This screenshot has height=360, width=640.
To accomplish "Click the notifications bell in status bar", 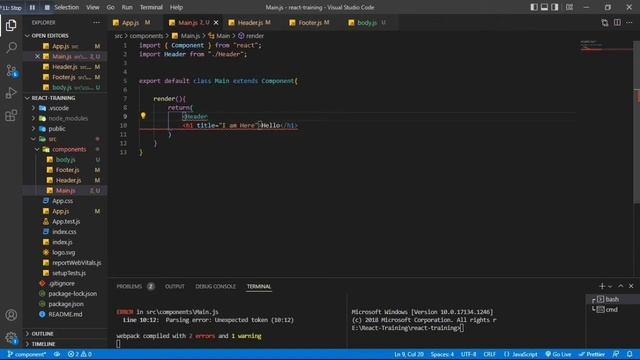I will 629,354.
